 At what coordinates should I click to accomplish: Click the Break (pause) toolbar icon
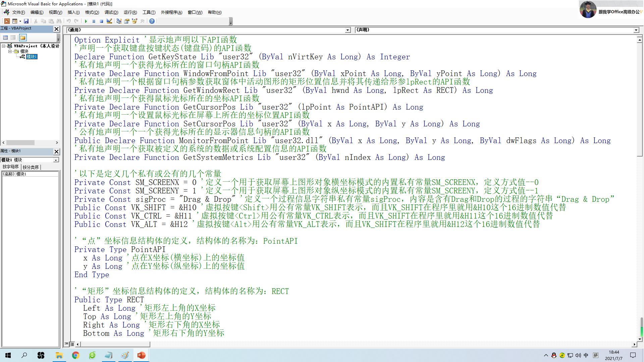(94, 21)
